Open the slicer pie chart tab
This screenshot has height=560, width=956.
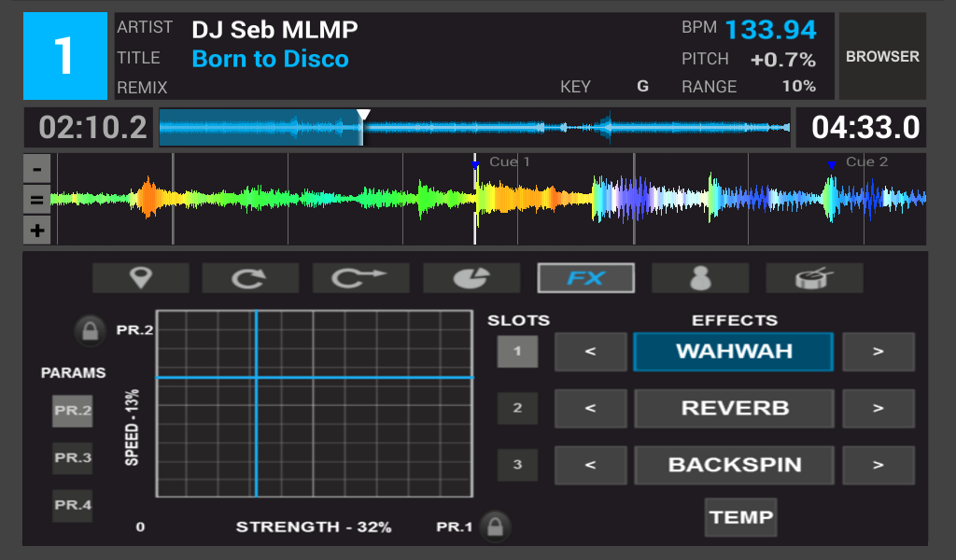[x=471, y=278]
